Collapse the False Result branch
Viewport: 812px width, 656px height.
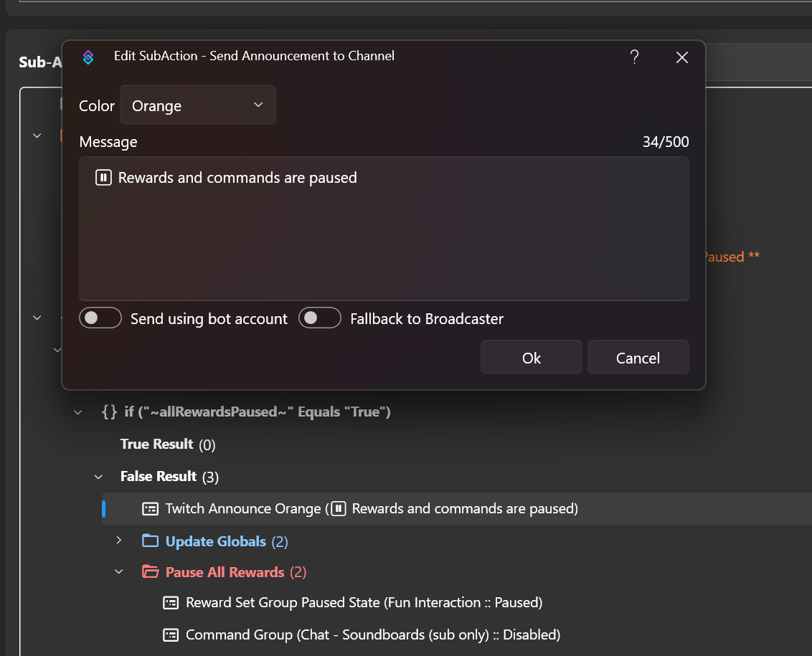point(98,477)
